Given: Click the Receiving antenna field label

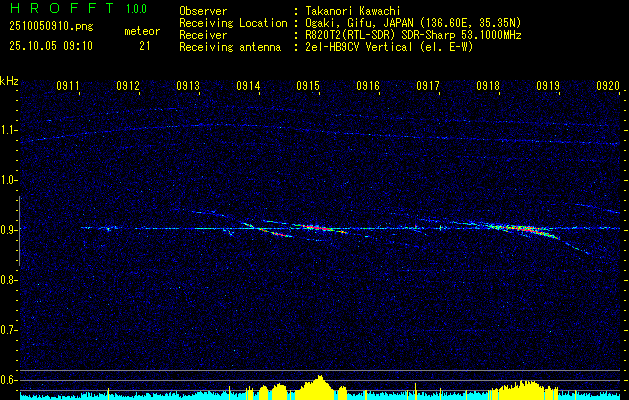Looking at the screenshot, I should point(230,47).
